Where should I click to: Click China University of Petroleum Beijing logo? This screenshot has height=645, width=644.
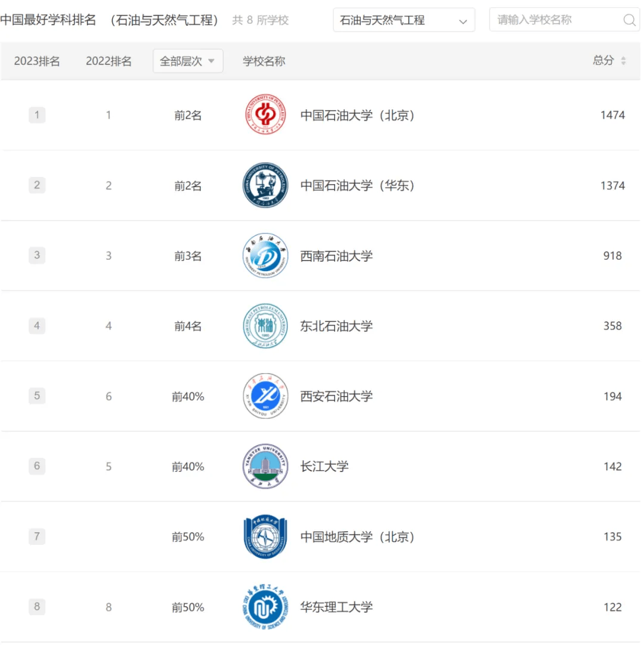coord(265,115)
